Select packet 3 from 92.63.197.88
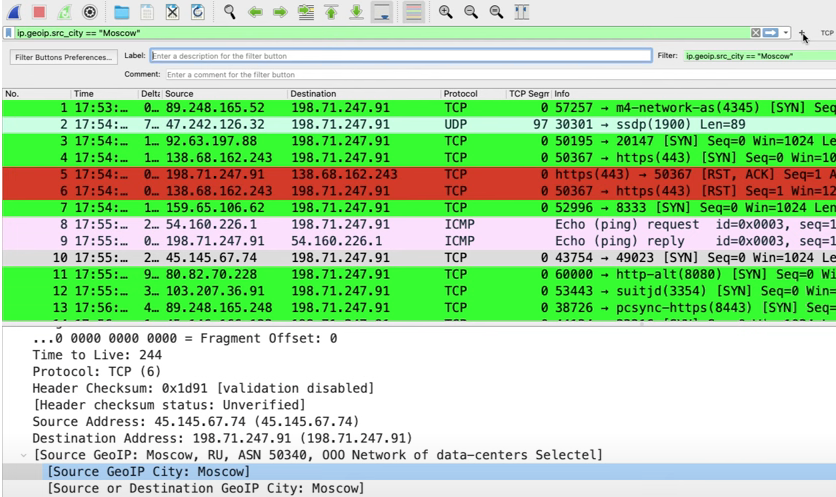Viewport: 836px width, 497px height. point(419,141)
